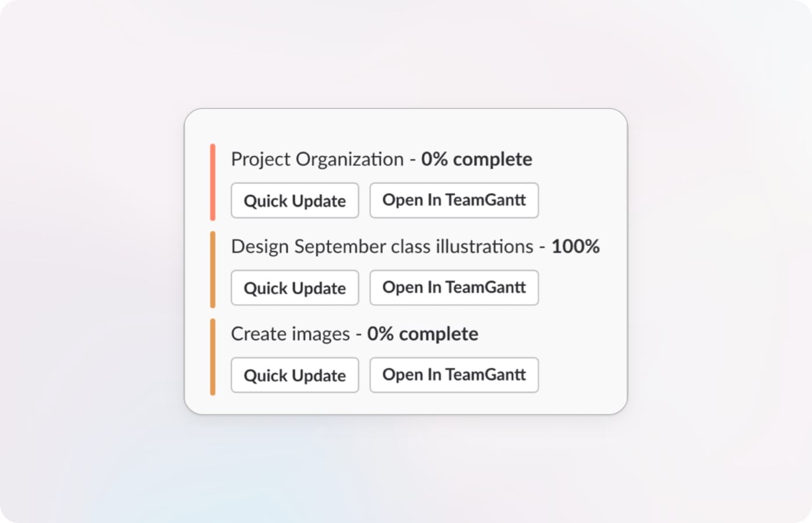The image size is (812, 523).
Task: Click the orange bar beside Create images
Action: [x=213, y=355]
